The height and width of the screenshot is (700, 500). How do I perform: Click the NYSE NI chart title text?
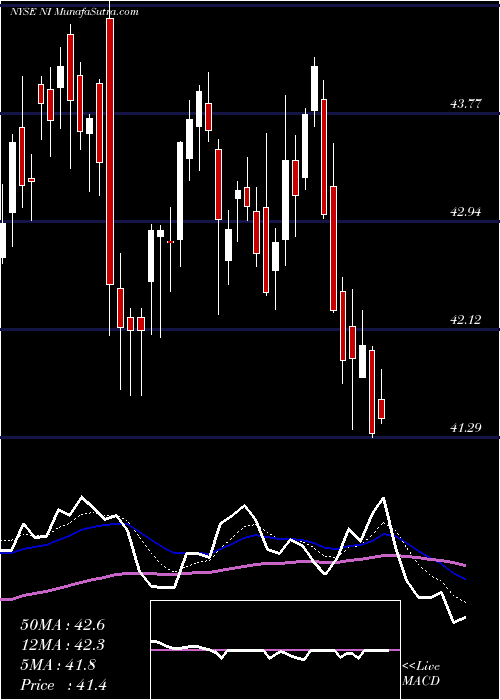coord(74,12)
